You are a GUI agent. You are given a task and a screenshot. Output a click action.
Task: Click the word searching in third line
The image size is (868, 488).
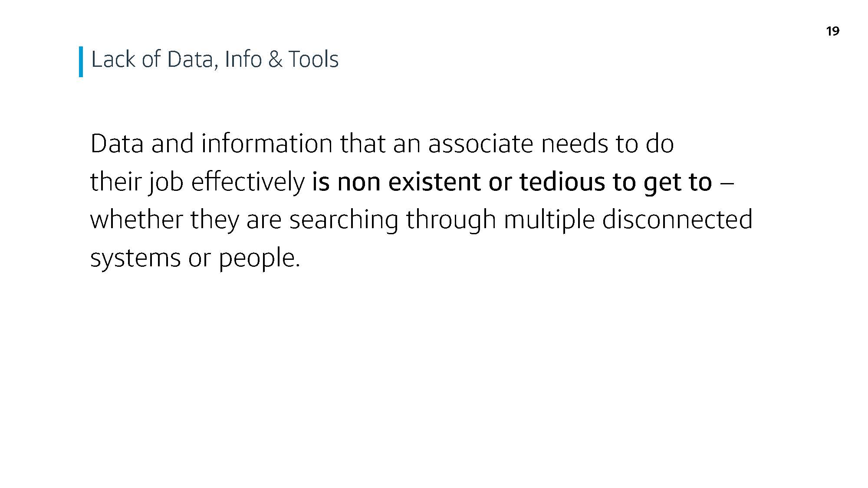coord(344,220)
